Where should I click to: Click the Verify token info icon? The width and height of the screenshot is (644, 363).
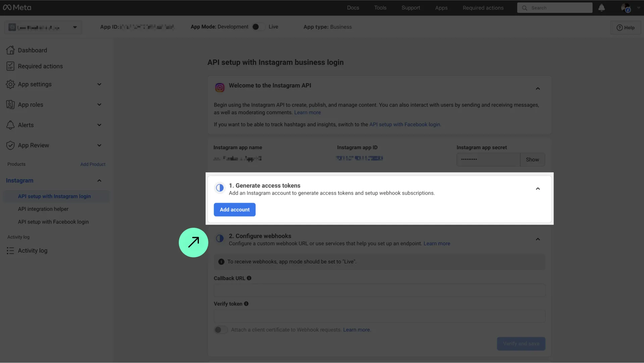tap(246, 304)
